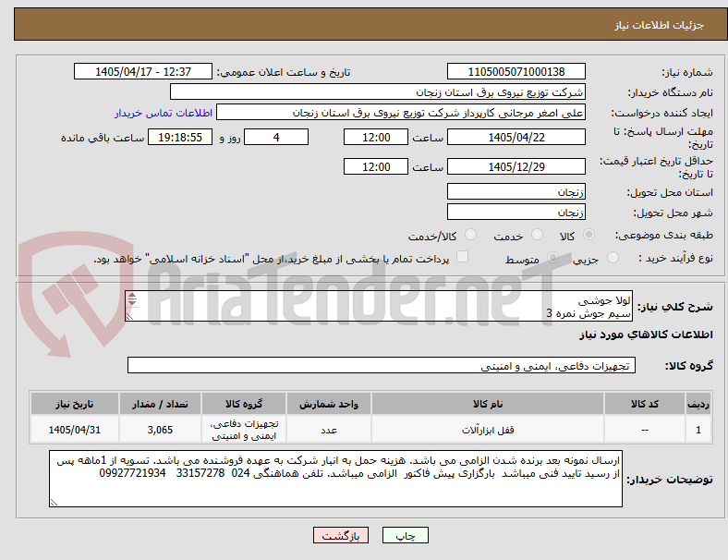Click the واحد شمارش column header
The image size is (728, 560).
coord(329,404)
